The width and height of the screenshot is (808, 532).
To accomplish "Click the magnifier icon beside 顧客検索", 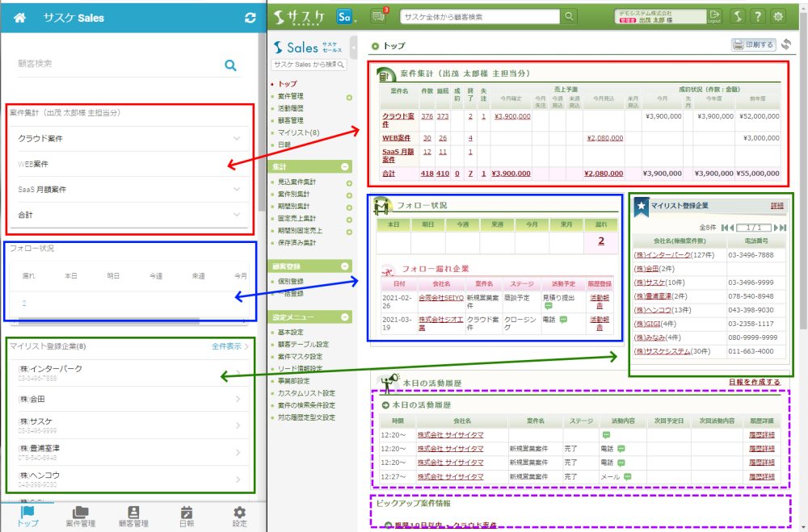I will pos(230,65).
